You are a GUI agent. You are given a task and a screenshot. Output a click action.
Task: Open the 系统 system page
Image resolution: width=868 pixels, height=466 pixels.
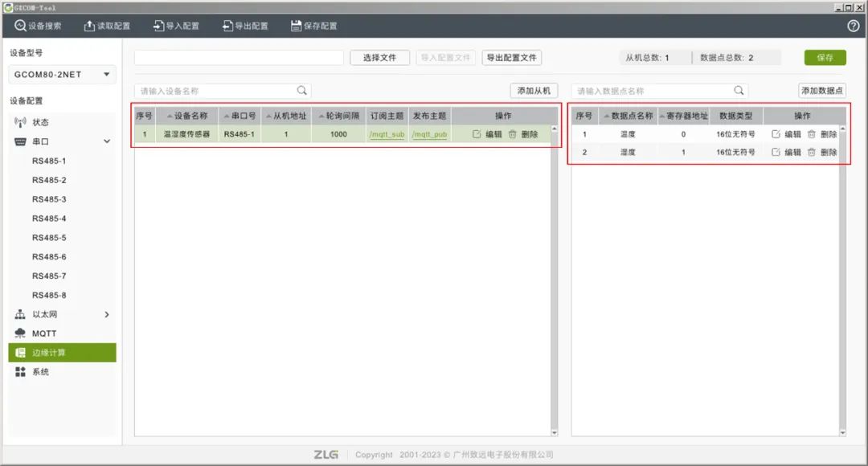[x=40, y=372]
